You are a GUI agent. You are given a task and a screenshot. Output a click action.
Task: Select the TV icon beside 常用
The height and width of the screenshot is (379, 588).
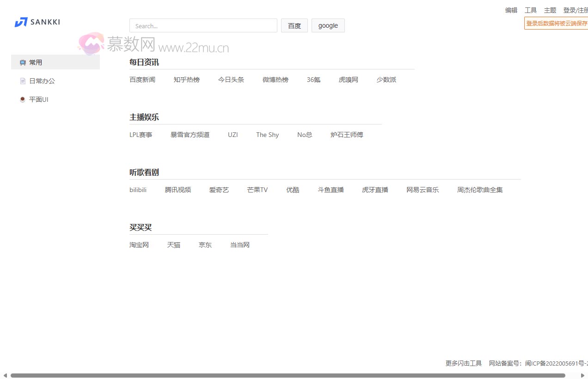[x=22, y=62]
